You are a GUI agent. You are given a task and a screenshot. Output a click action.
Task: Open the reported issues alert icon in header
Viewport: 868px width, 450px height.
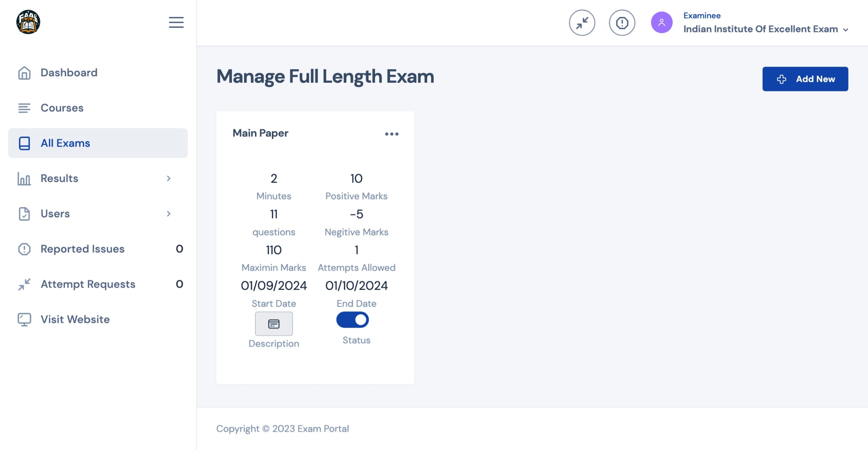tap(622, 23)
